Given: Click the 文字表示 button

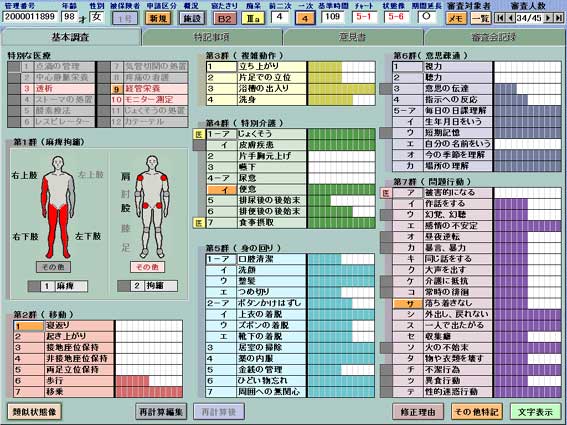Looking at the screenshot, I should (535, 412).
